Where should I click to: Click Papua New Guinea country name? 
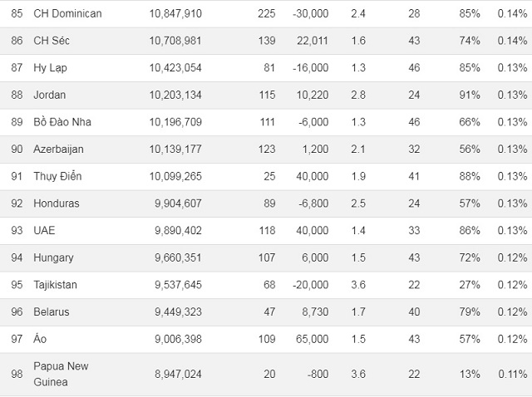[61, 374]
